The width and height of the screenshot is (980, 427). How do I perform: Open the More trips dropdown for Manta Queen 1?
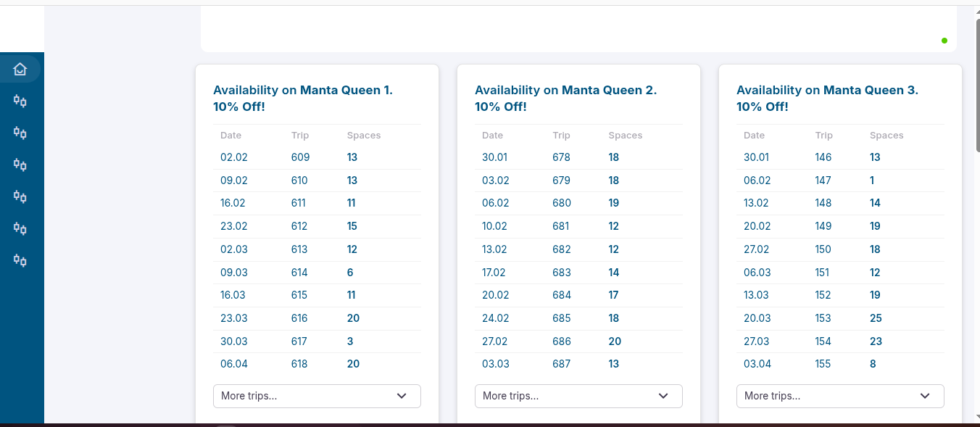click(x=317, y=396)
